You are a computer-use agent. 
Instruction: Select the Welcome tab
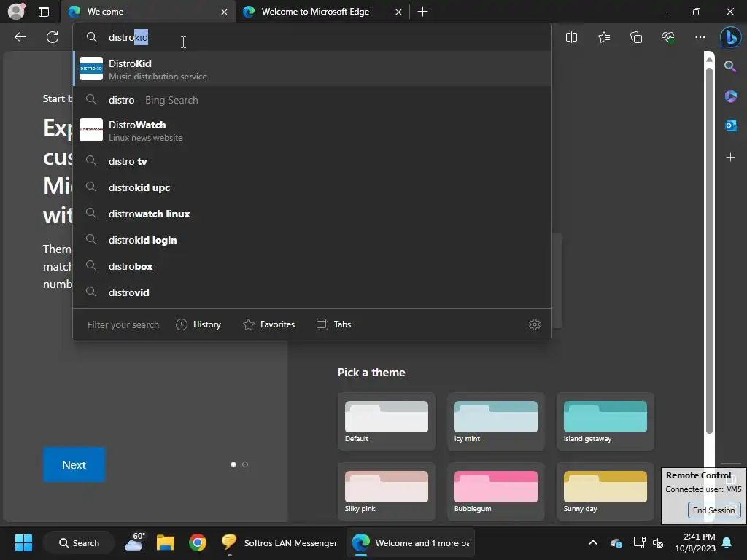click(x=147, y=12)
